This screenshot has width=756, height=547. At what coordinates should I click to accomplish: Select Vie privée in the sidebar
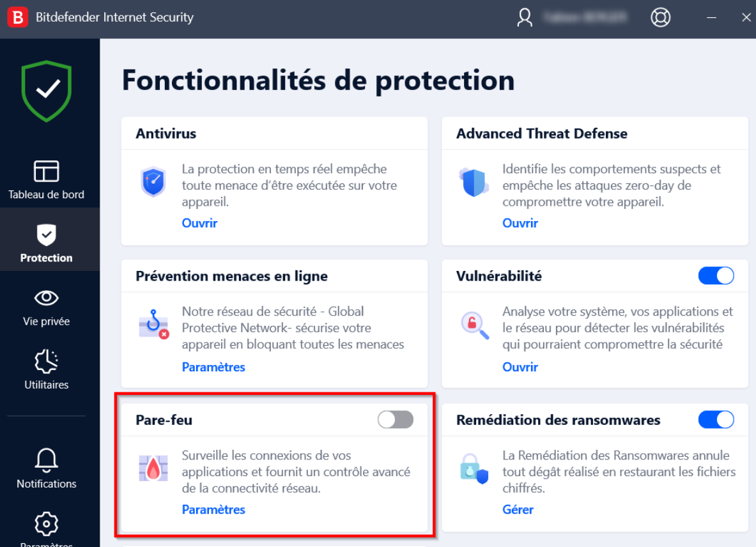[x=47, y=307]
